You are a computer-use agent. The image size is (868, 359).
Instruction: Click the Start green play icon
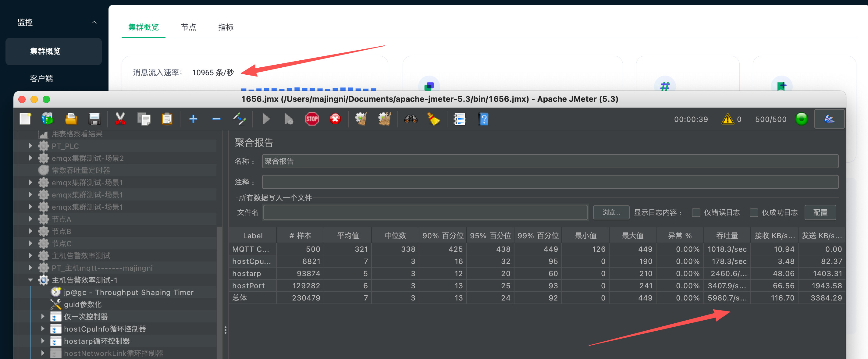(x=266, y=119)
